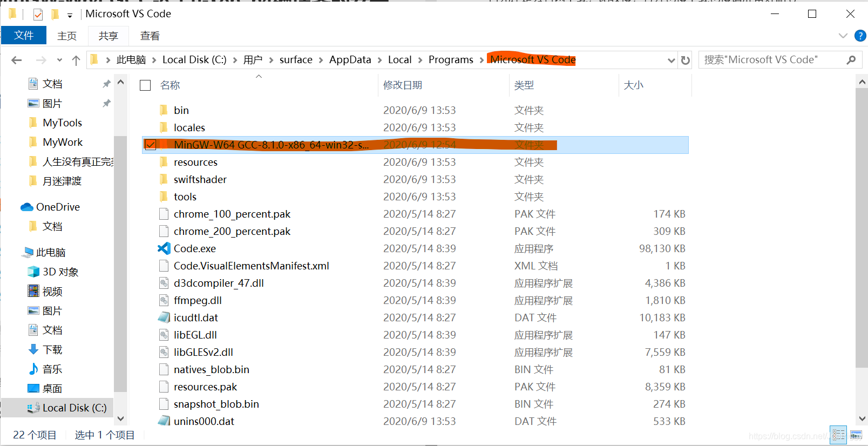Expand chevron after Programs breadcrumb
The height and width of the screenshot is (446, 868).
click(482, 60)
